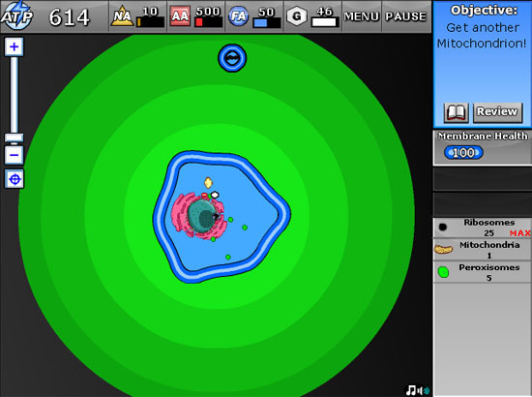This screenshot has height=397, width=532.
Task: Click the white hexagon glucose inside cell
Action: (215, 195)
